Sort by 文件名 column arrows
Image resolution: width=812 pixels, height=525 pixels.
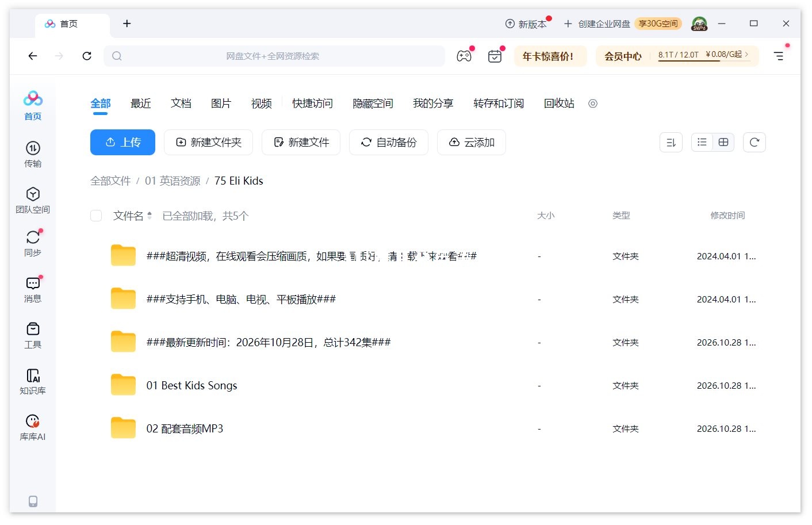pos(150,216)
